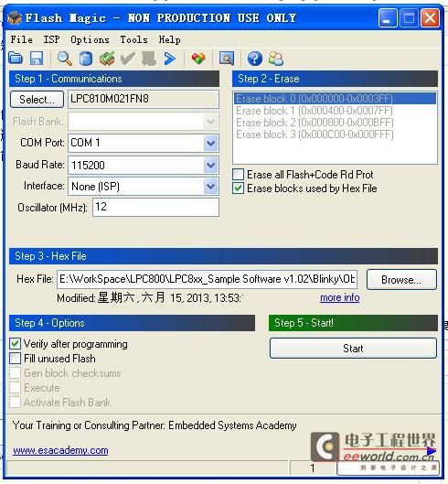The image size is (448, 484).
Task: Click the Save floppy disk toolbar icon
Action: (x=37, y=58)
